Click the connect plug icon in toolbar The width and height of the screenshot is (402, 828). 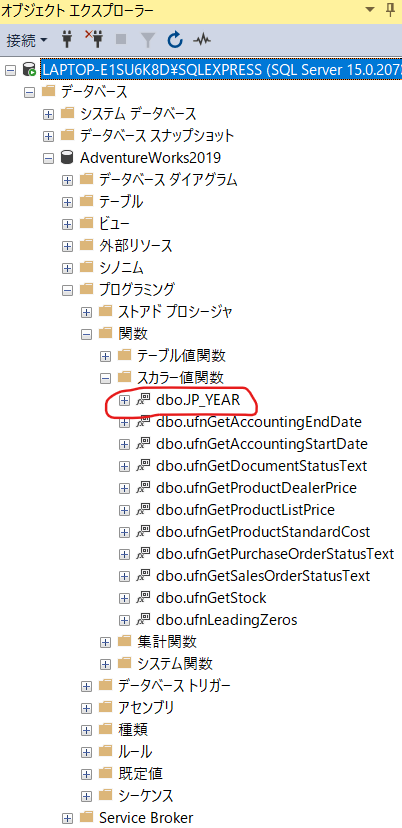pyautogui.click(x=67, y=40)
